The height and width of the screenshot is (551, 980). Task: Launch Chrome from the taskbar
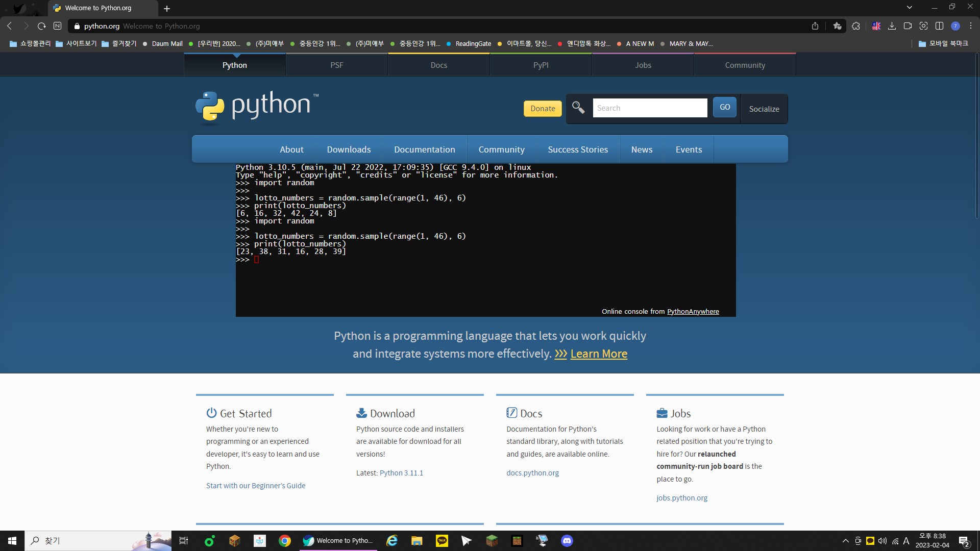tap(285, 541)
